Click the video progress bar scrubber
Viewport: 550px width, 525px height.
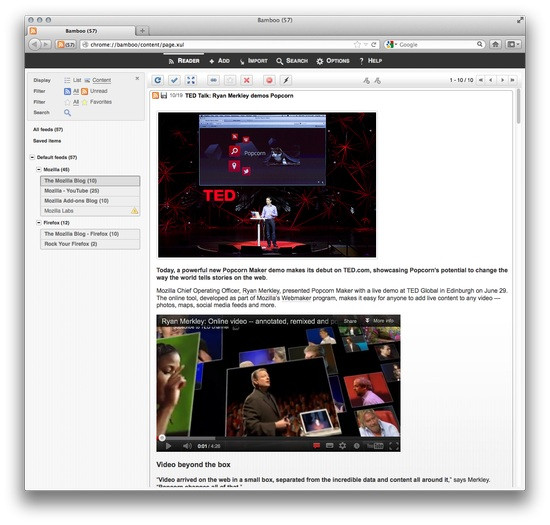point(162,437)
